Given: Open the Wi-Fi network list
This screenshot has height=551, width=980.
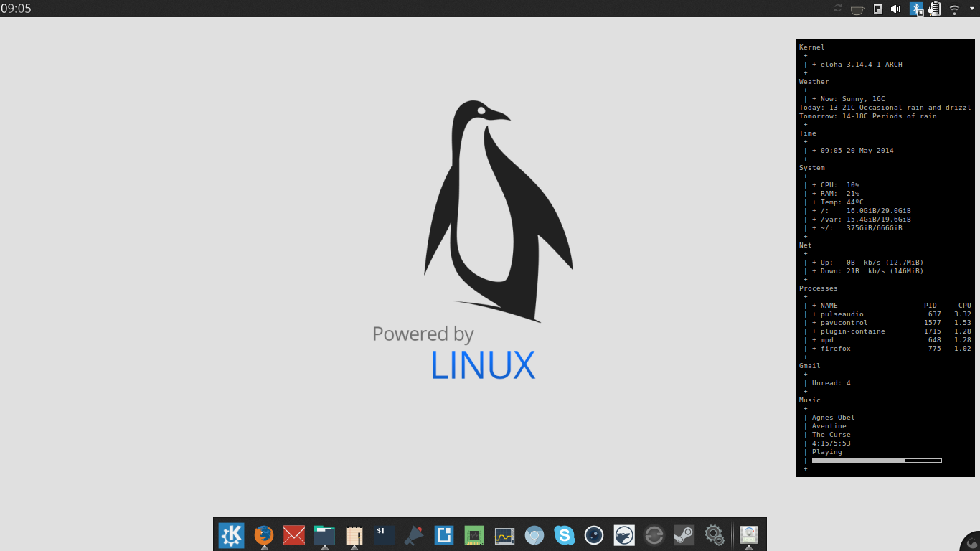Looking at the screenshot, I should tap(954, 9).
